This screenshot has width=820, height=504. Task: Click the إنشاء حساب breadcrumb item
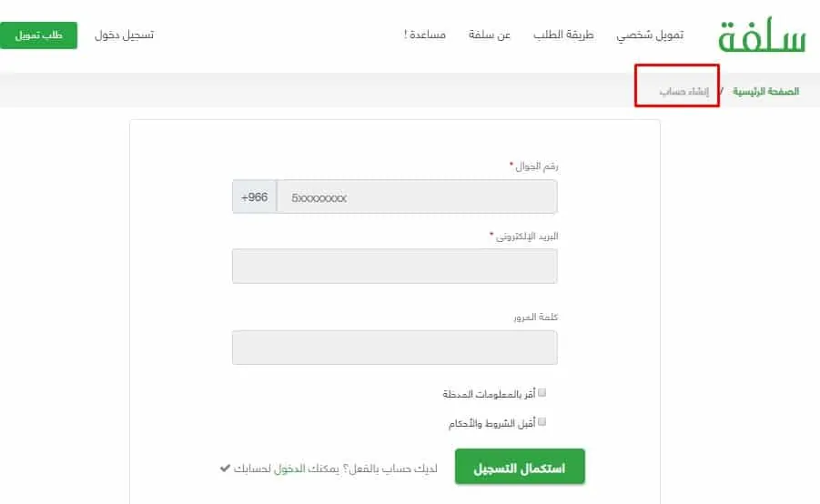coord(684,92)
